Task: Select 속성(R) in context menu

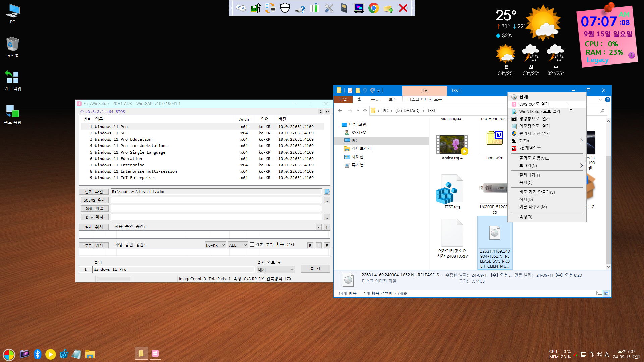Action: pyautogui.click(x=547, y=217)
